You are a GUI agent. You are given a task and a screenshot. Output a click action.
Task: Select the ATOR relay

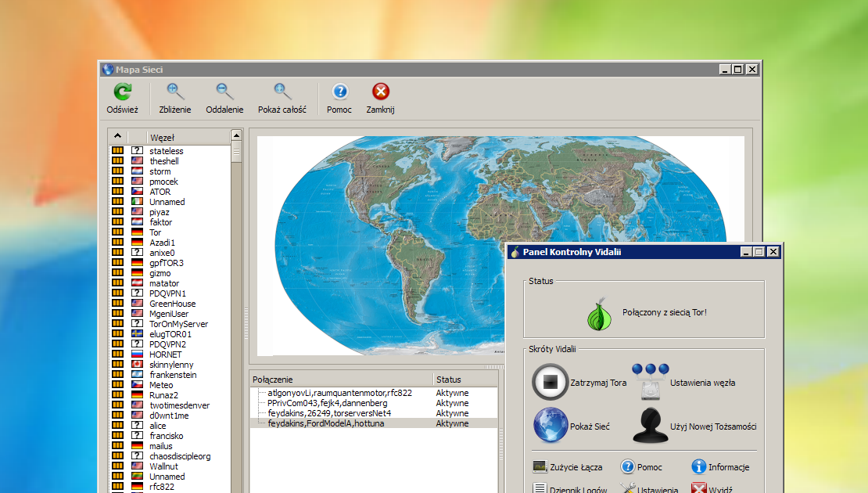[160, 192]
